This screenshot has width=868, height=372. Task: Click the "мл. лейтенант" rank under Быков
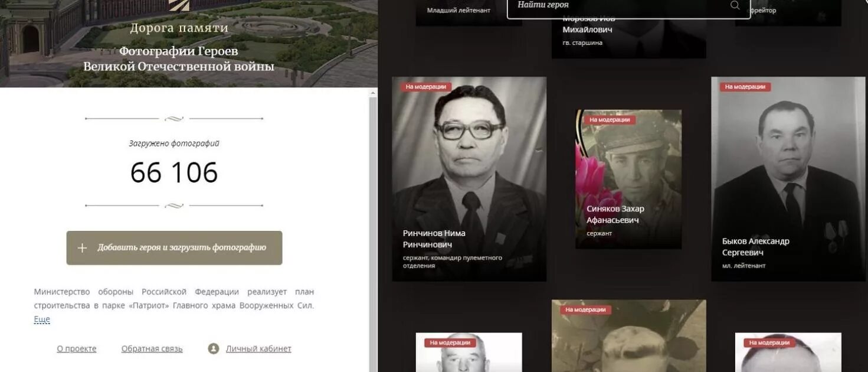coord(744,266)
